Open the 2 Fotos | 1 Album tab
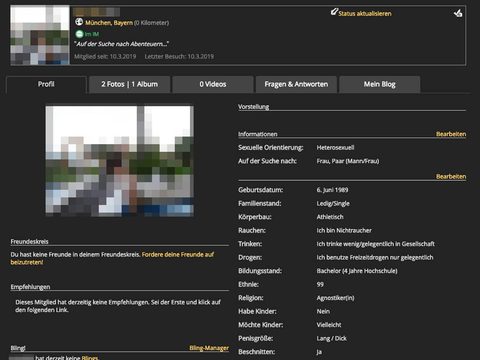This screenshot has height=360, width=480. (x=130, y=84)
